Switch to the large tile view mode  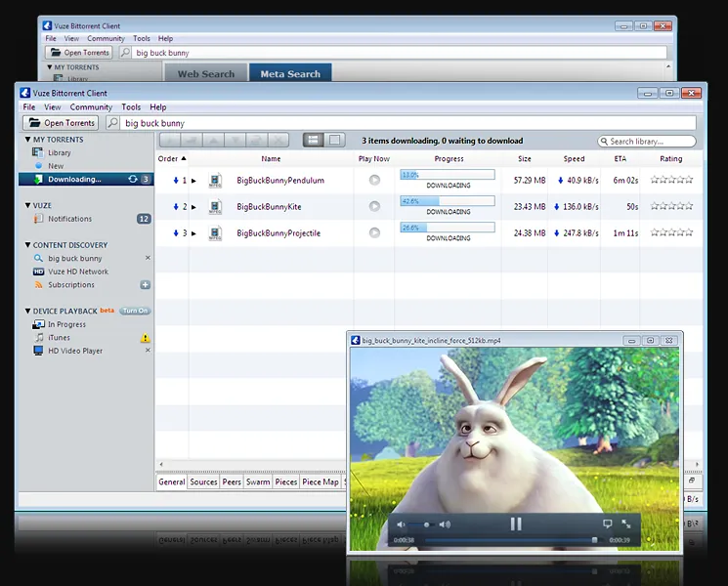point(334,140)
